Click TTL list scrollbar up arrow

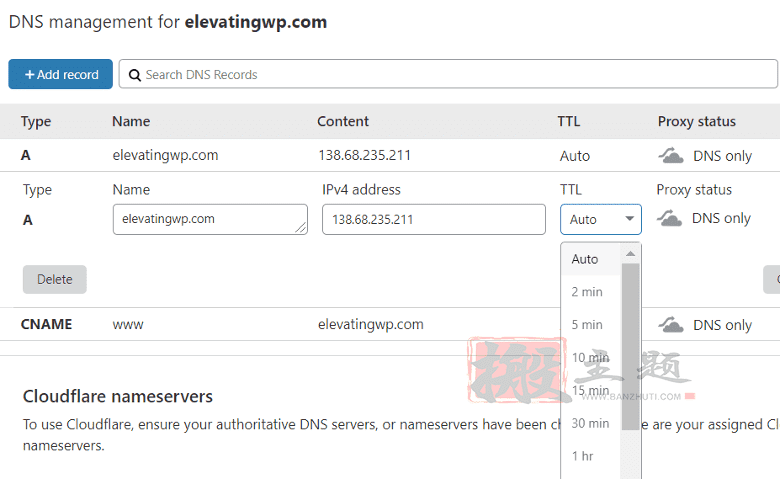tap(630, 254)
